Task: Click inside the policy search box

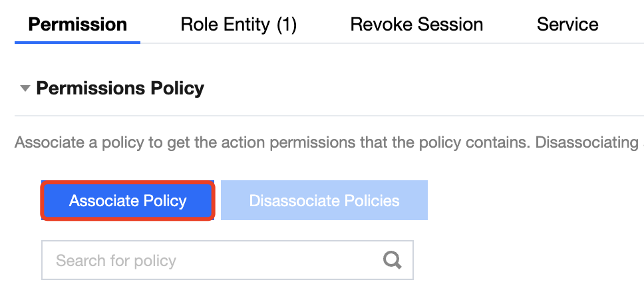Action: (213, 260)
